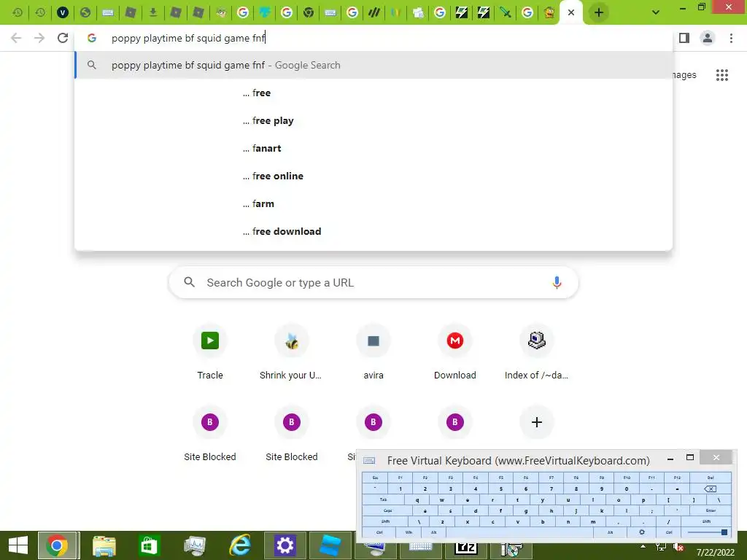Open the tab search dropdown chevron

click(656, 12)
